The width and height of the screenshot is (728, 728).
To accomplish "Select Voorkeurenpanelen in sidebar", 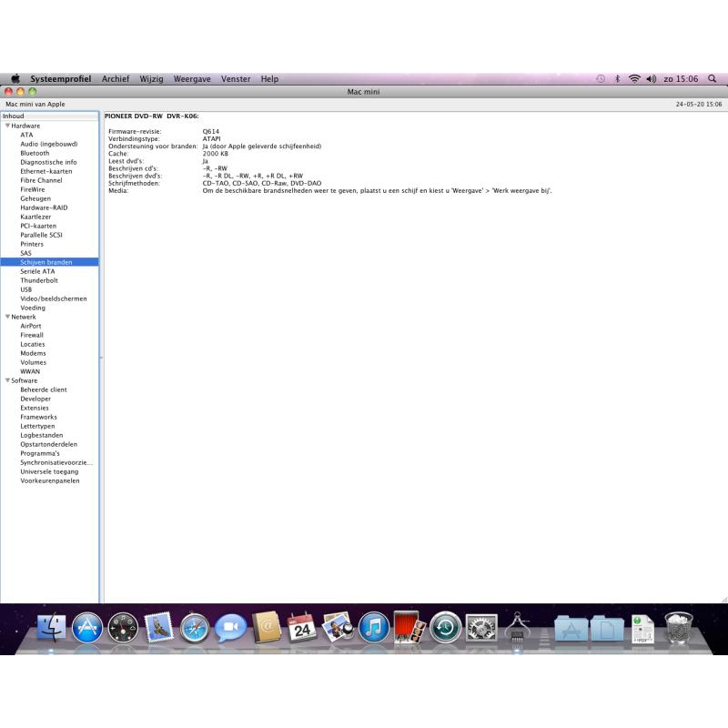I will click(50, 480).
